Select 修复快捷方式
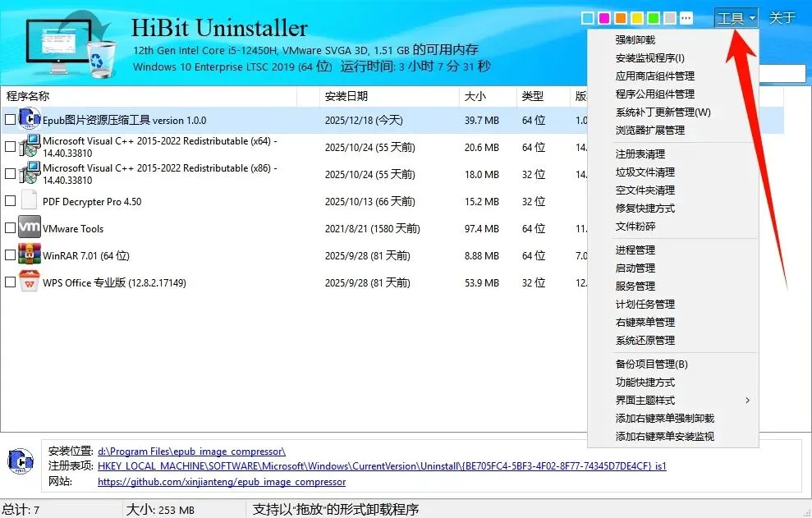Screen dimensions: 812x518 (645, 209)
